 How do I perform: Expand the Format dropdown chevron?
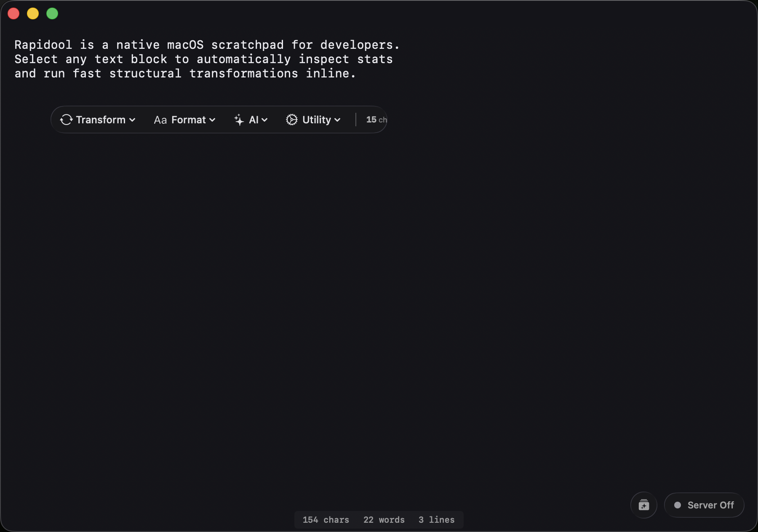(x=212, y=120)
